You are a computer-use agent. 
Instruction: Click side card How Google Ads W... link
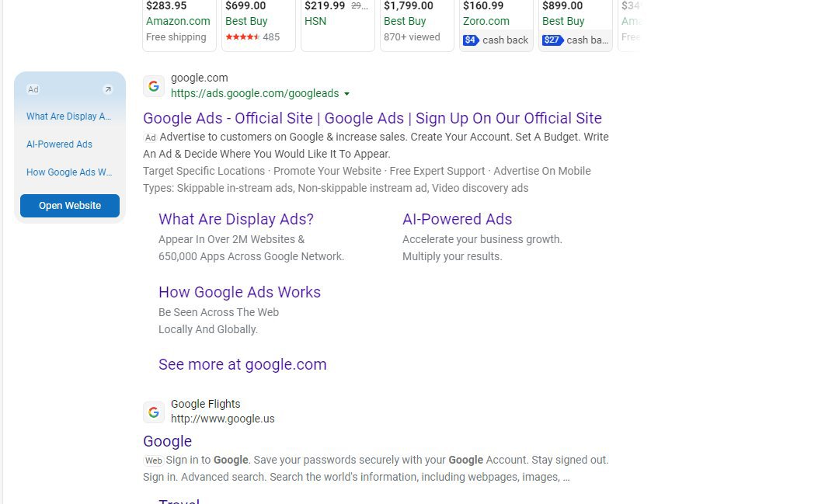point(70,172)
